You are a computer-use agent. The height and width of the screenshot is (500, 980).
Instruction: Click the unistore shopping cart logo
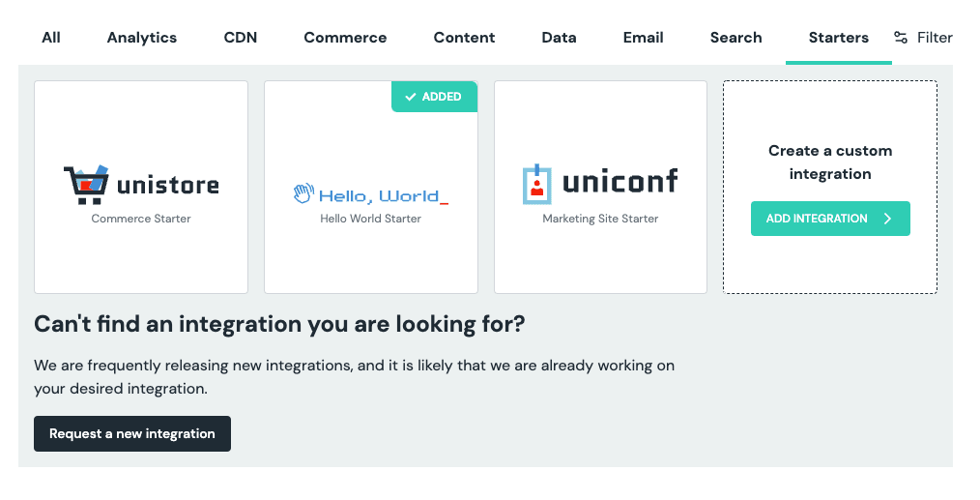85,184
